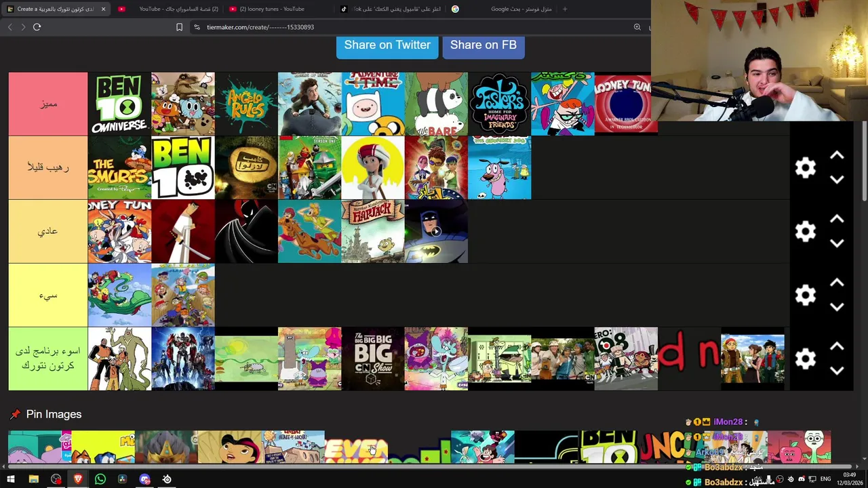Select the Dexter's Laboratory thumbnail

coord(563,104)
